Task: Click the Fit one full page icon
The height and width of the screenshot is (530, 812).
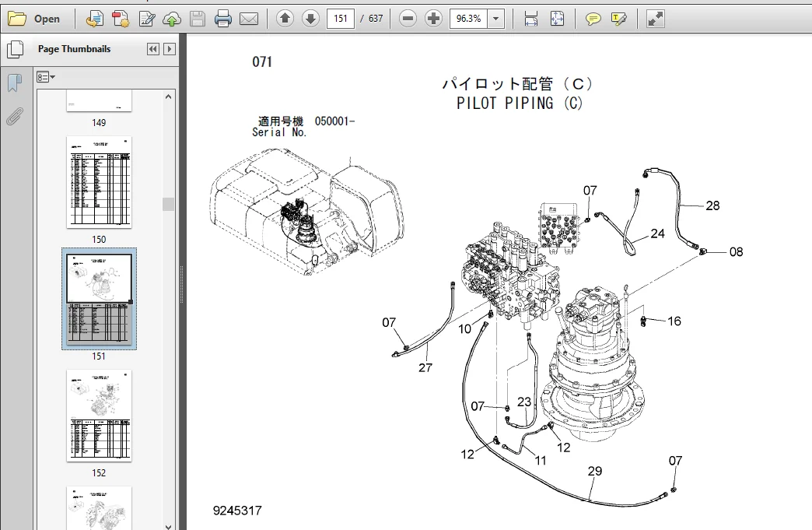Action: pyautogui.click(x=557, y=19)
